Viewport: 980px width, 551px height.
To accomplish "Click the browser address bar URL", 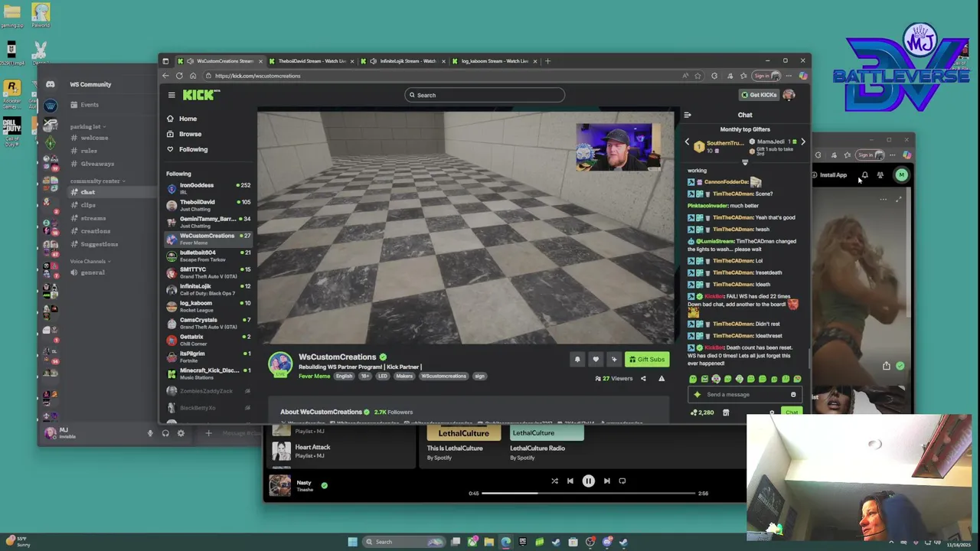I will tap(257, 76).
